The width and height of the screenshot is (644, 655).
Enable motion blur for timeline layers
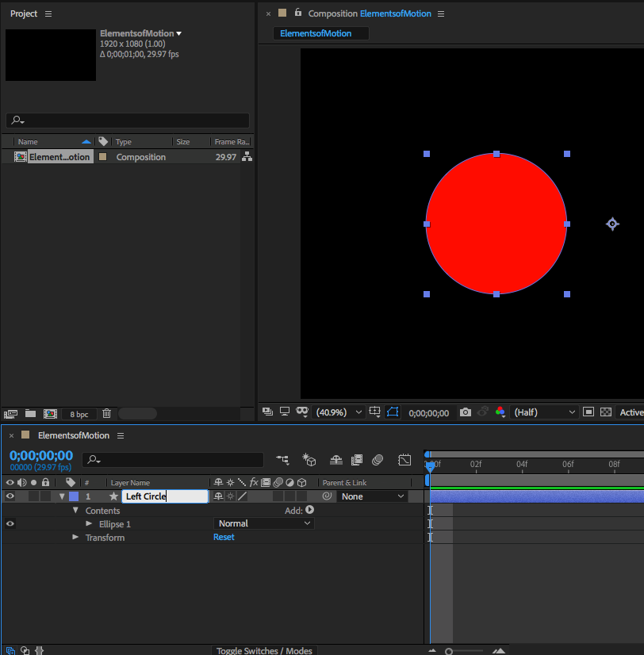[378, 460]
